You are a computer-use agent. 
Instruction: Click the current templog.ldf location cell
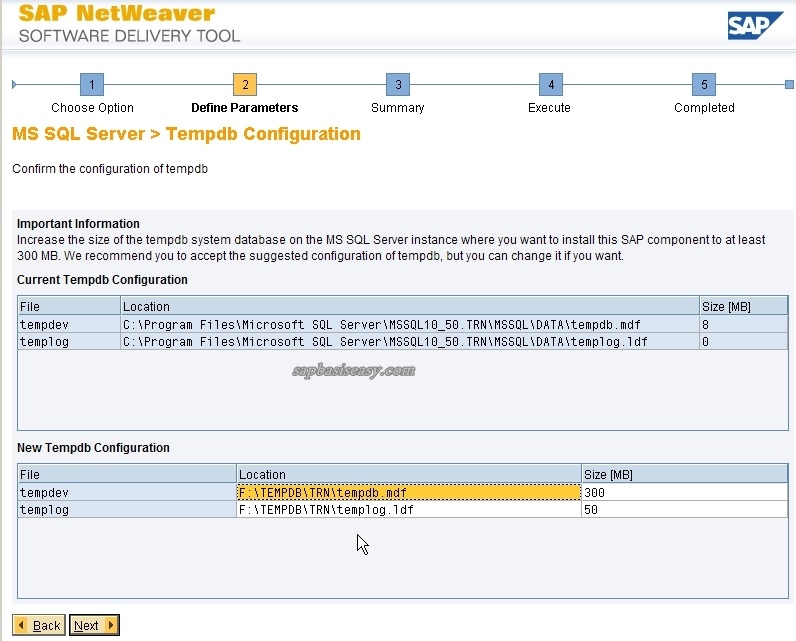click(410, 342)
